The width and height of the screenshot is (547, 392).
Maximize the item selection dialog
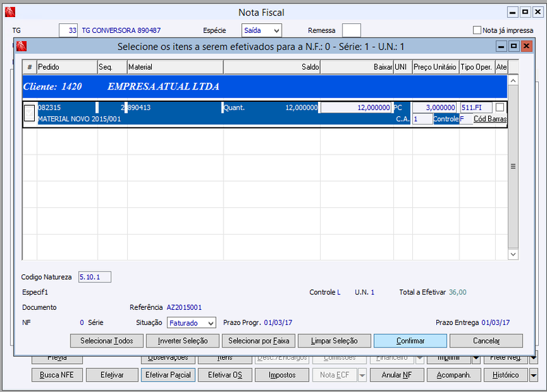pyautogui.click(x=513, y=46)
